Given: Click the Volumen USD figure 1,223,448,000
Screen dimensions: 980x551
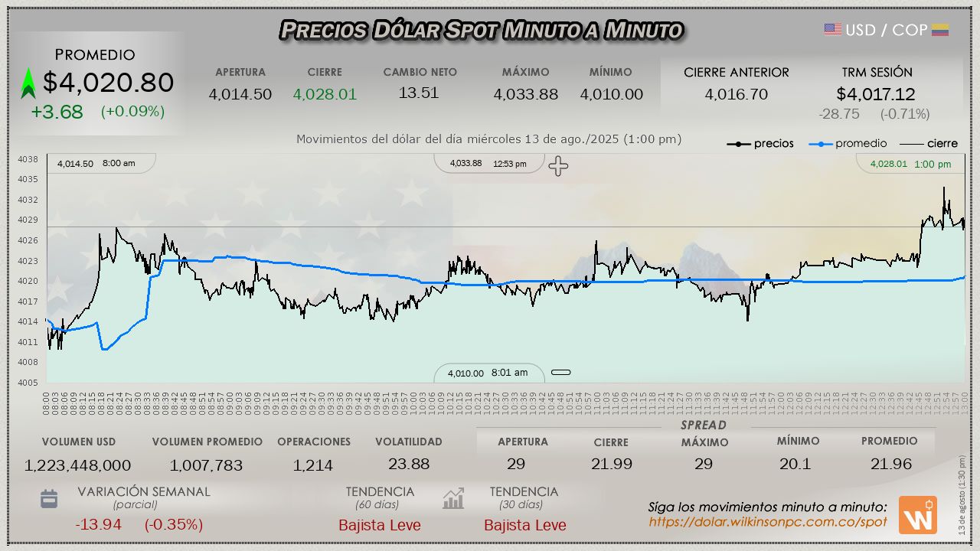Looking at the screenshot, I should 77,465.
